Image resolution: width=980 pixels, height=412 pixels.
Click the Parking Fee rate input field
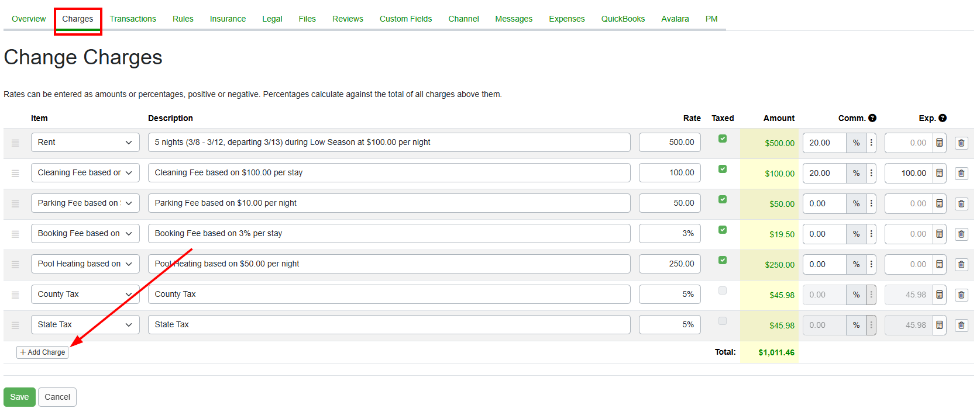pos(669,203)
